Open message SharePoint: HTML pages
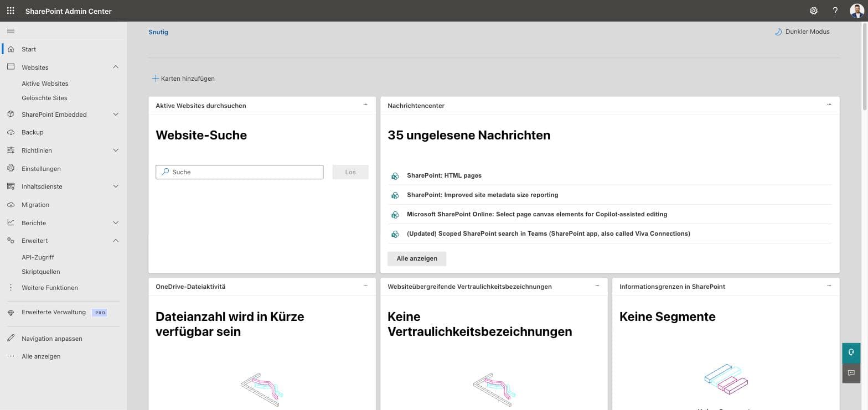 click(444, 175)
